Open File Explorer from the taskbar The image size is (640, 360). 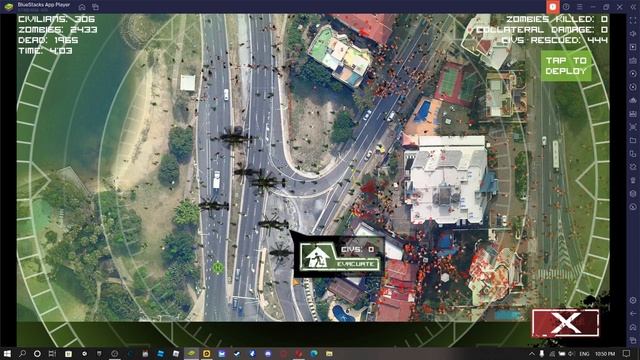tap(329, 353)
